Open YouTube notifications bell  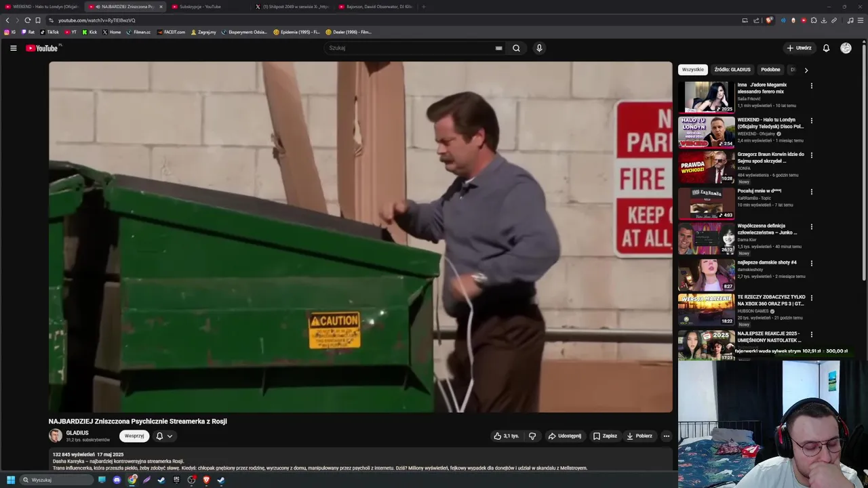pos(826,48)
